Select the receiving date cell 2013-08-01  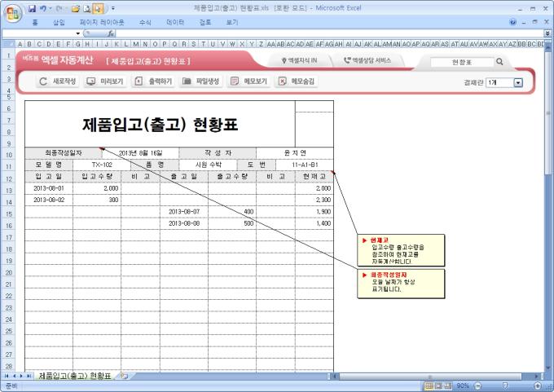pos(49,188)
